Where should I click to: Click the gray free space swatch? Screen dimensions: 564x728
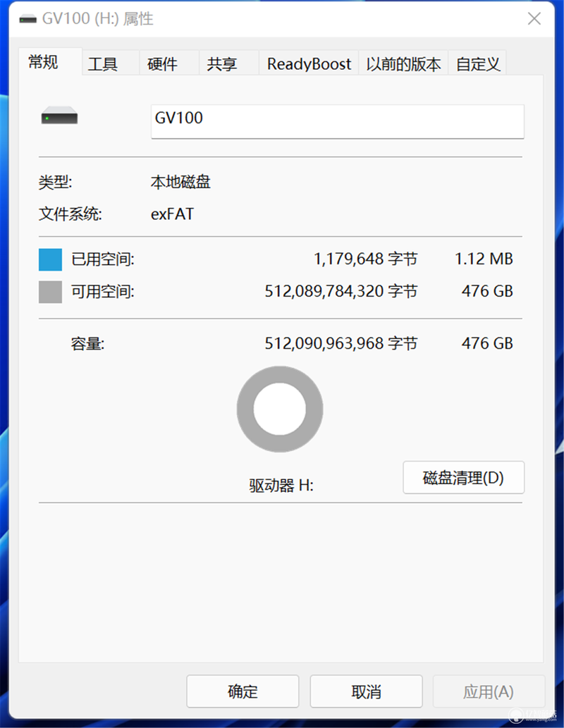pyautogui.click(x=50, y=292)
